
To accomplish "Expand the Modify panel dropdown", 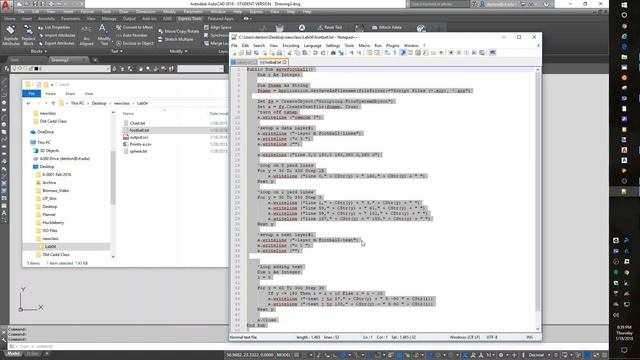I will pyautogui.click(x=178, y=51).
